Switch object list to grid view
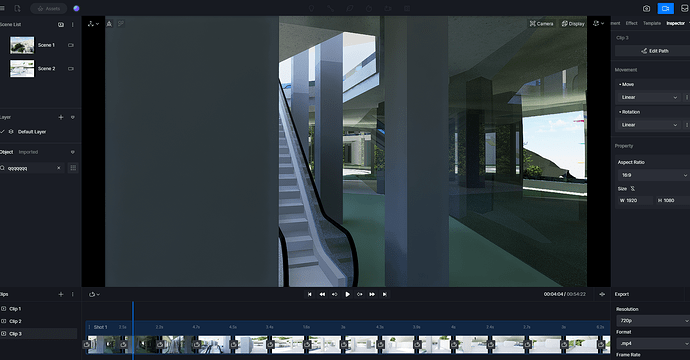Screen dimensions: 690x360 pos(73,168)
